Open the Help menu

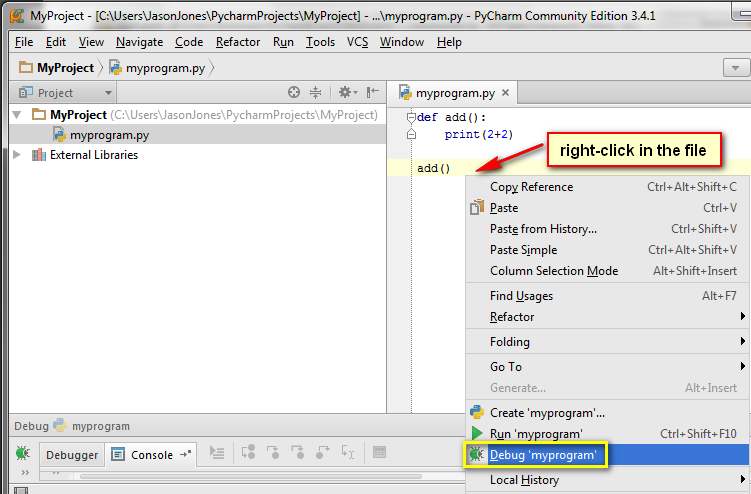click(x=449, y=42)
